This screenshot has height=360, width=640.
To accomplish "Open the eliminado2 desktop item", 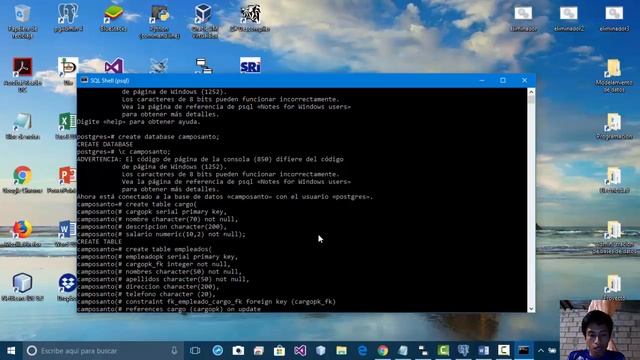I will pos(569,18).
